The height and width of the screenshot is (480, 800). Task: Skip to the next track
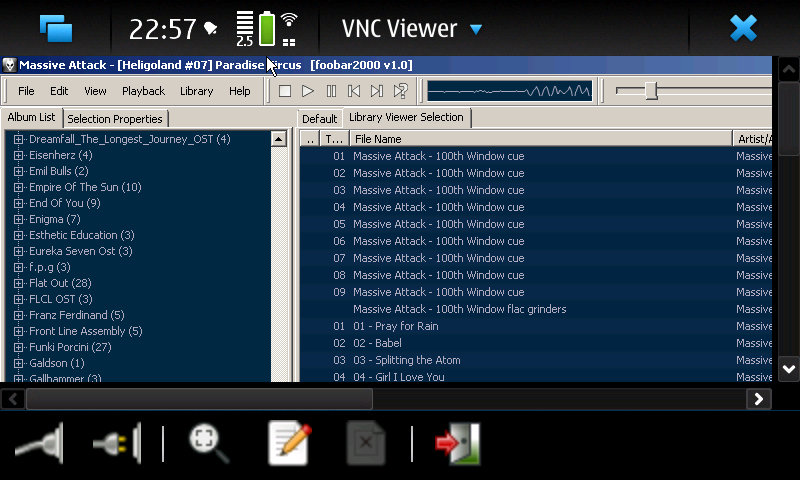[x=377, y=91]
